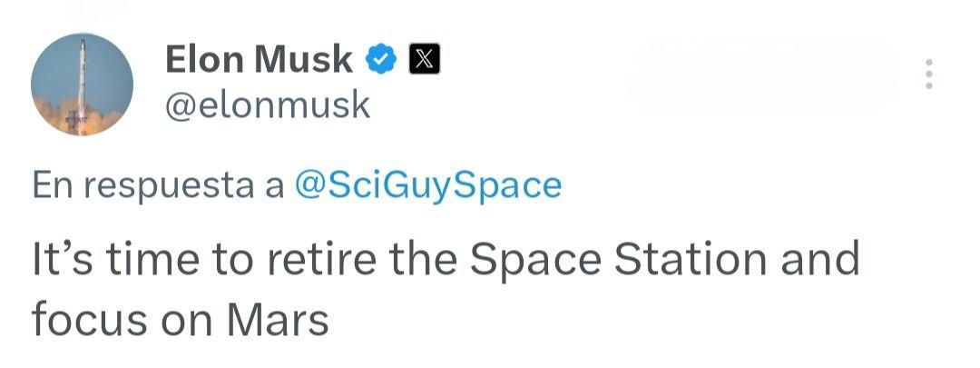The image size is (980, 368).
Task: Open the Elon Musk display name
Action: (259, 60)
